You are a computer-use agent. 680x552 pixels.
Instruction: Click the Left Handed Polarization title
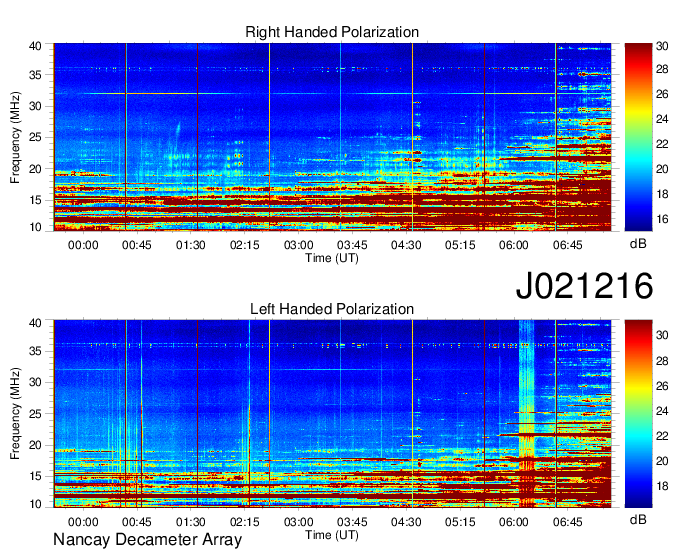pos(332,309)
